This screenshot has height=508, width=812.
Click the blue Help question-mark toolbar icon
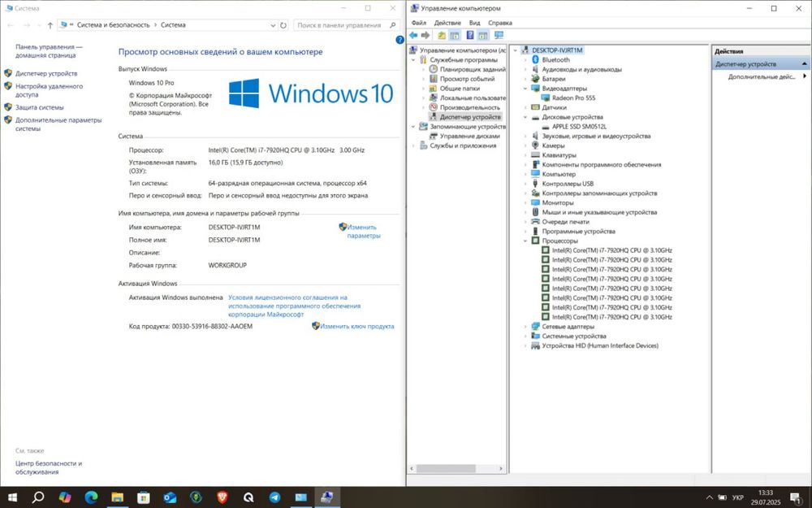[469, 35]
